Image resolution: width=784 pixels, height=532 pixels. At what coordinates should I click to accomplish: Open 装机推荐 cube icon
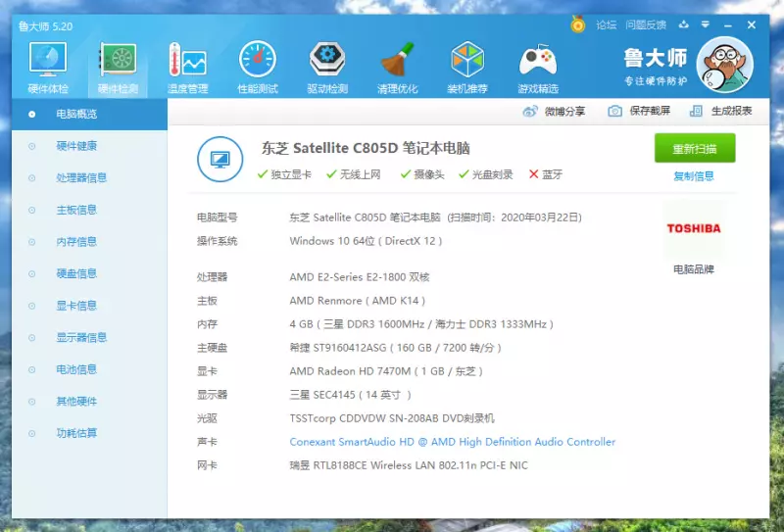pyautogui.click(x=467, y=68)
